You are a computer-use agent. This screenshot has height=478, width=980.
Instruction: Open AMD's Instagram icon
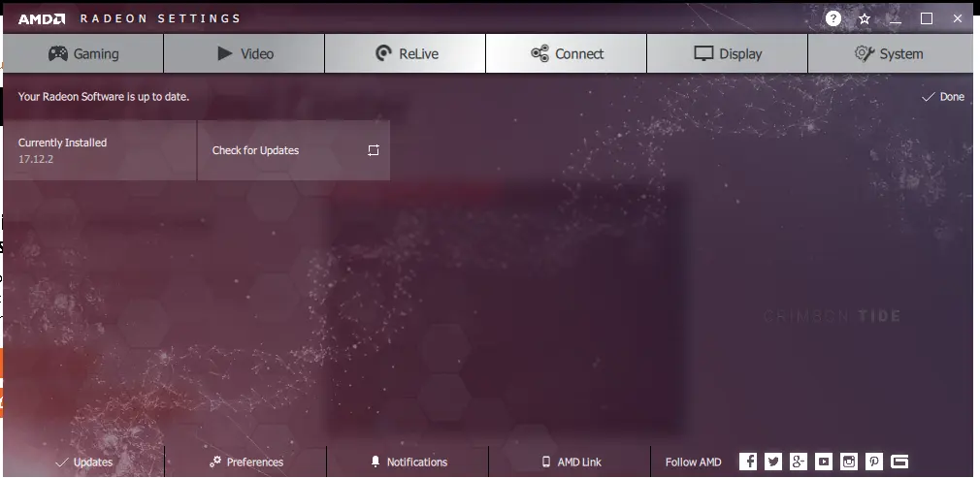(849, 462)
